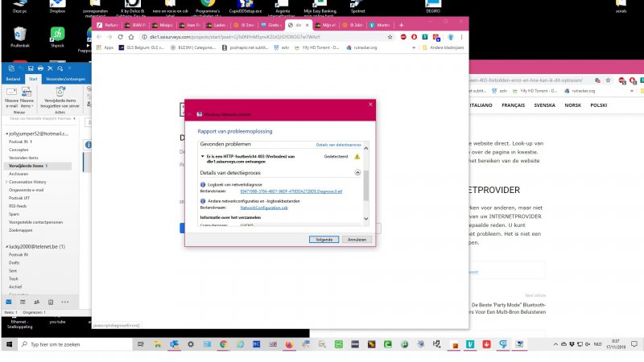Collapse the HTTP 403 error problem entry
Image resolution: width=644 pixels, height=362 pixels.
pyautogui.click(x=202, y=156)
